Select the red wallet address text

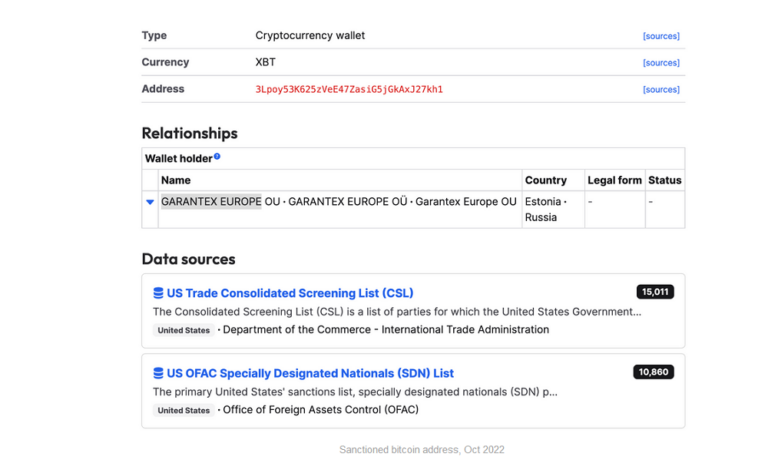click(349, 89)
